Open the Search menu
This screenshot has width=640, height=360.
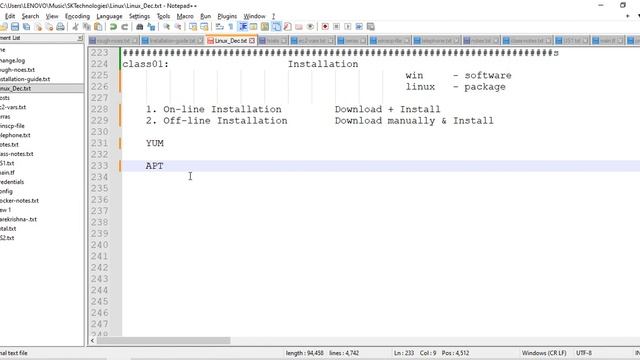pyautogui.click(x=30, y=16)
